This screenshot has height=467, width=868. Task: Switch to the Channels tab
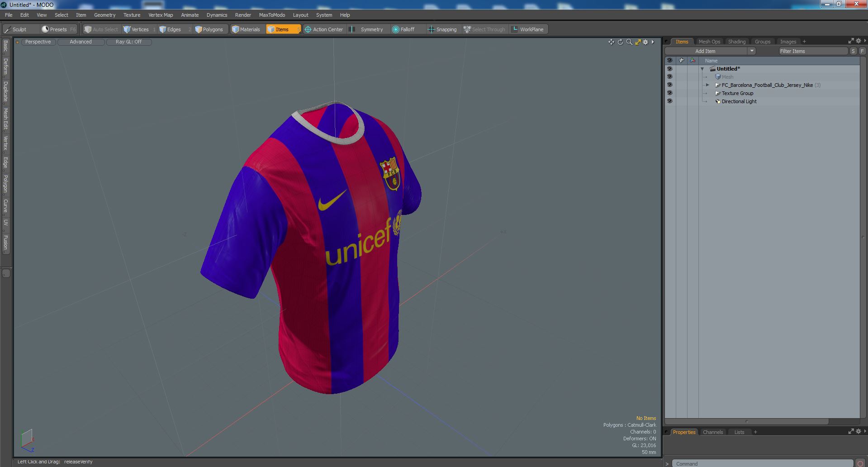(713, 432)
